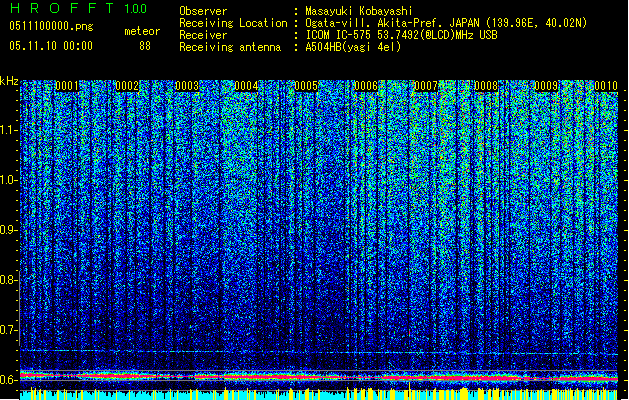Screen dimensions: 629x400
Task: Click the 0.9 kHz axis label
Action: 8,230
